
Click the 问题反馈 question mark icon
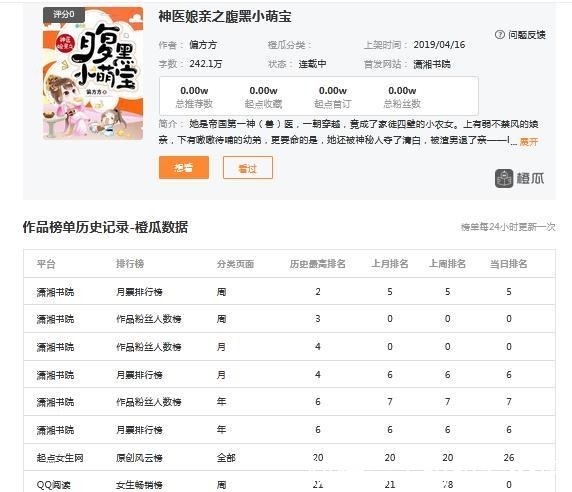click(499, 35)
